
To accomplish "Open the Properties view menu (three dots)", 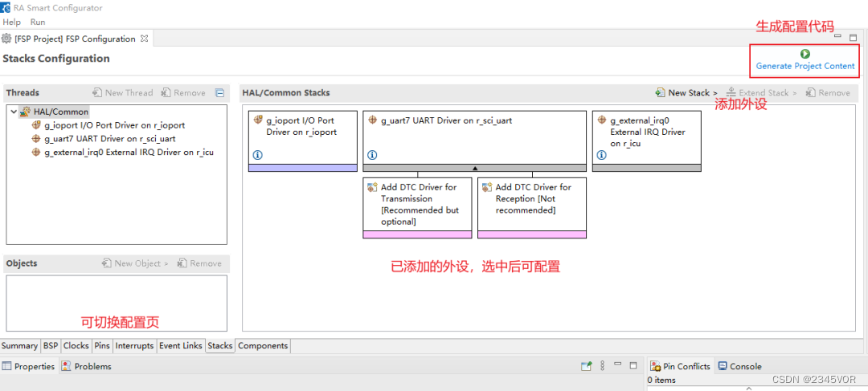I will point(603,365).
